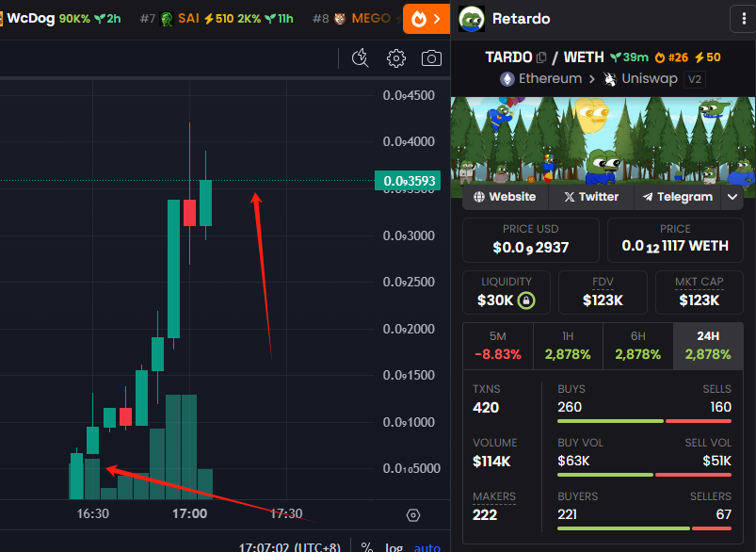Click the PRICE USD value box
The height and width of the screenshot is (552, 756).
point(530,240)
